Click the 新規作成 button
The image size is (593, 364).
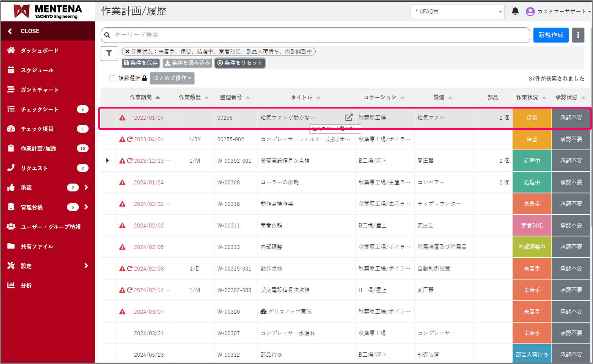pyautogui.click(x=551, y=35)
